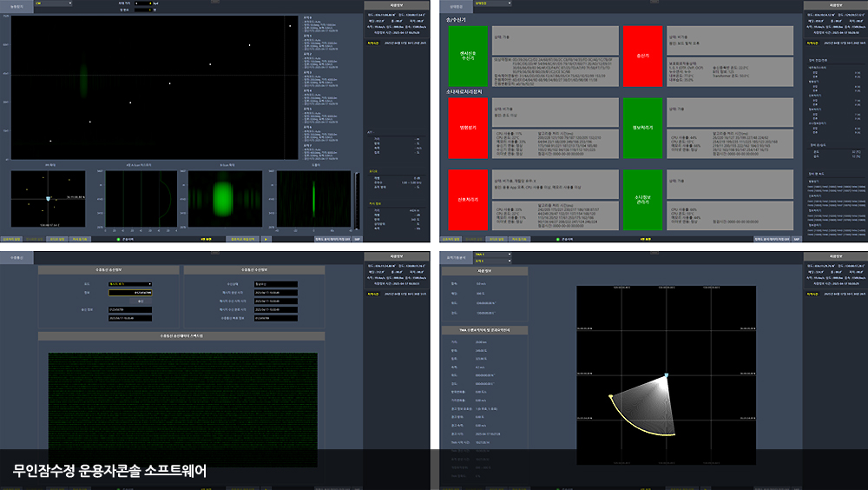Click the first yellow-labelled button in the status check panel's bottom bar
This screenshot has width=868, height=490.
450,239
